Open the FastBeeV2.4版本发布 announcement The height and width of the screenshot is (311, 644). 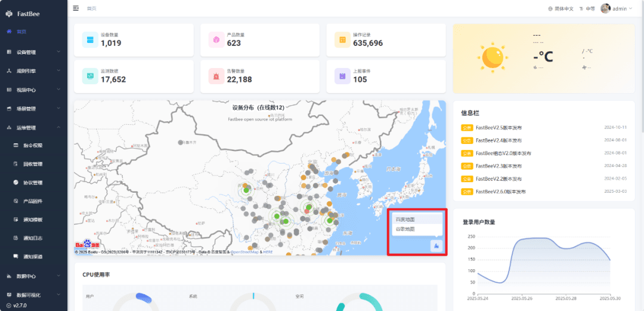pos(499,140)
